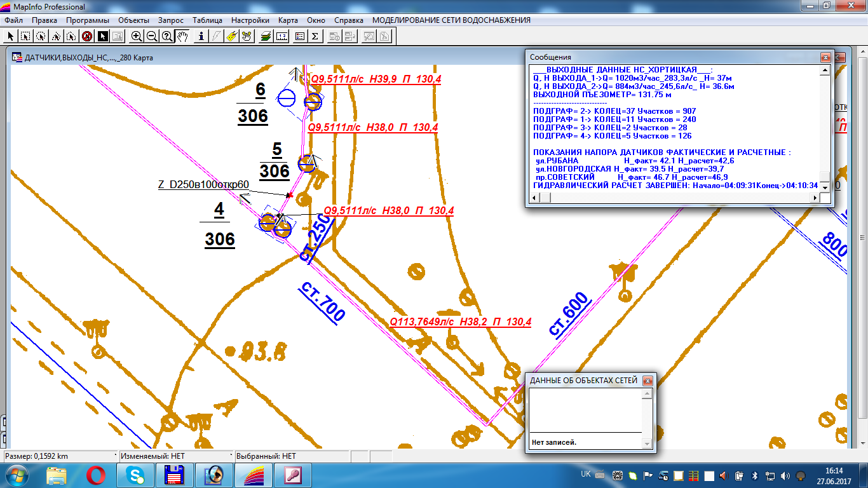Screen dimensions: 868x488
Task: Close the Сообщения window
Action: pos(825,57)
